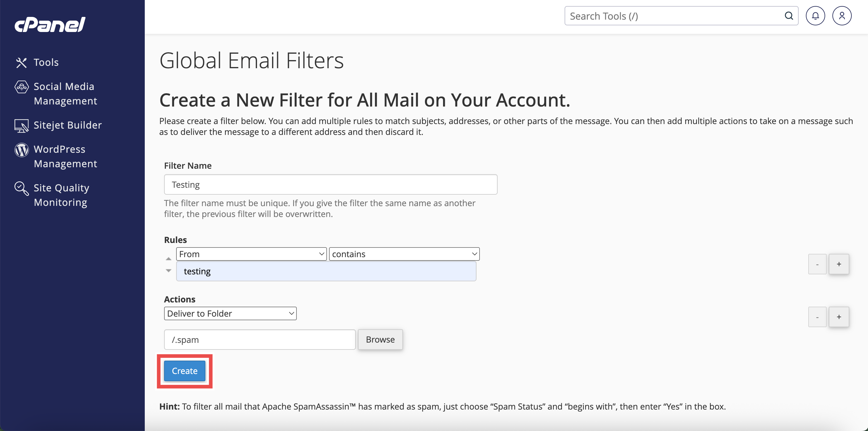
Task: Click the Sitejet Builder icon
Action: tap(21, 126)
